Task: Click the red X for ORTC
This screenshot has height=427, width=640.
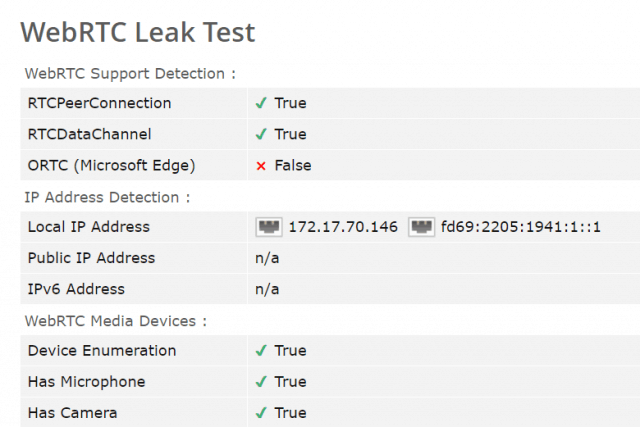Action: click(261, 166)
